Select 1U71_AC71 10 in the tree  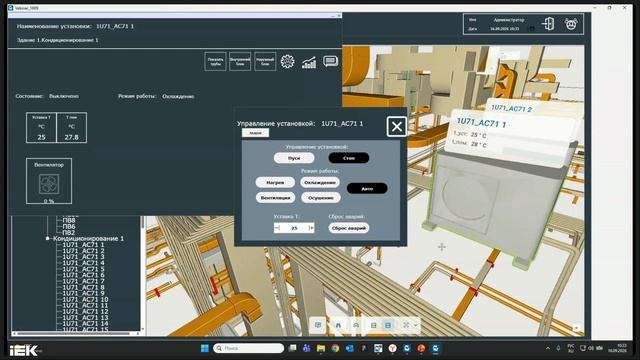coord(85,299)
